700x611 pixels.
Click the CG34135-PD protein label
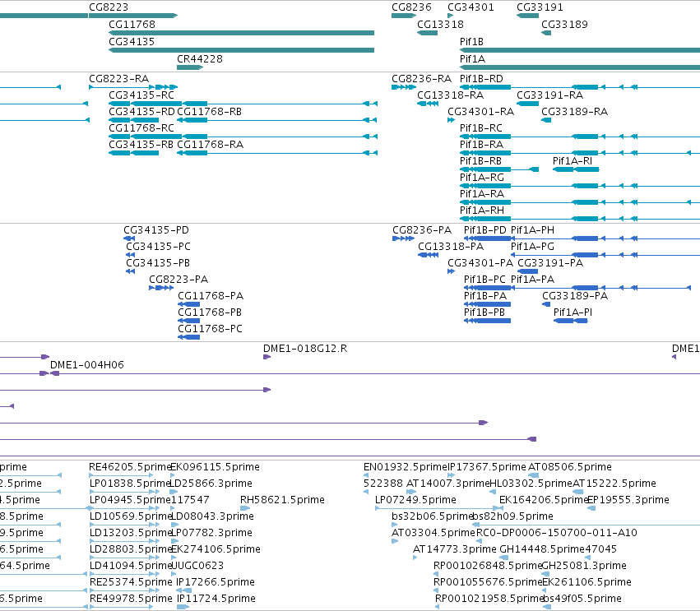[156, 230]
